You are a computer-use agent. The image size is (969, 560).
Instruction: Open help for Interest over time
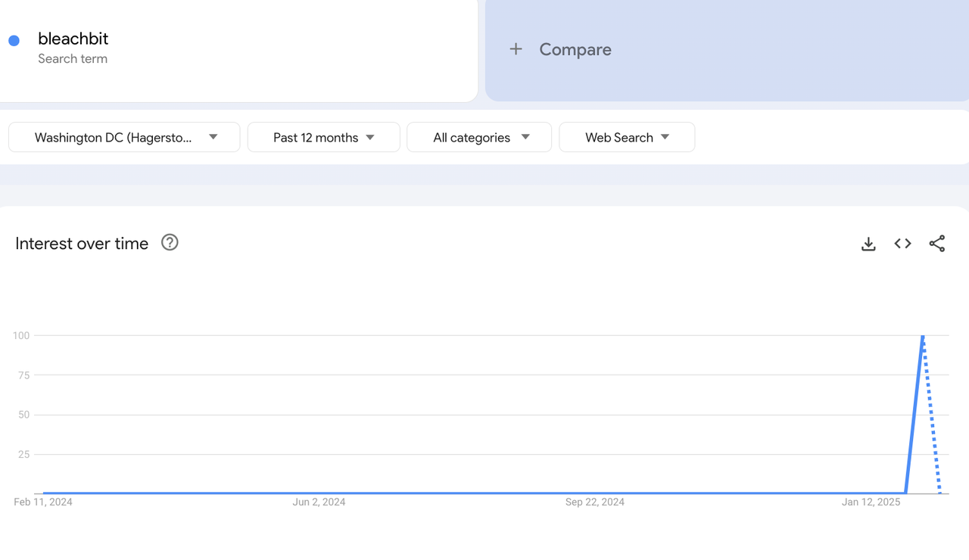pyautogui.click(x=170, y=243)
